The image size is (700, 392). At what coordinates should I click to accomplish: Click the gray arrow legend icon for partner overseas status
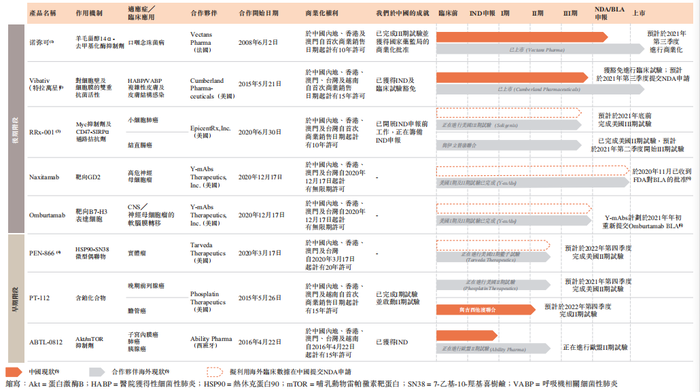click(x=97, y=372)
